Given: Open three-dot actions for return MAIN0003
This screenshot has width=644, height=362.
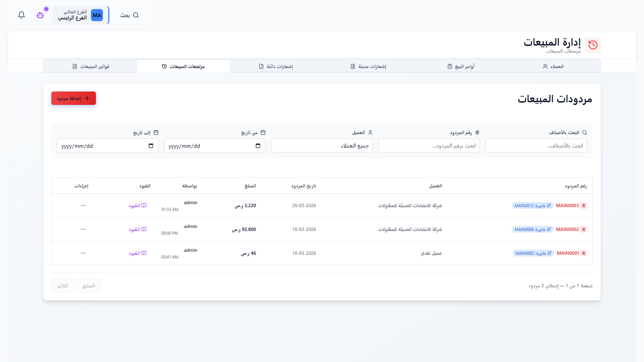Looking at the screenshot, I should (83, 206).
